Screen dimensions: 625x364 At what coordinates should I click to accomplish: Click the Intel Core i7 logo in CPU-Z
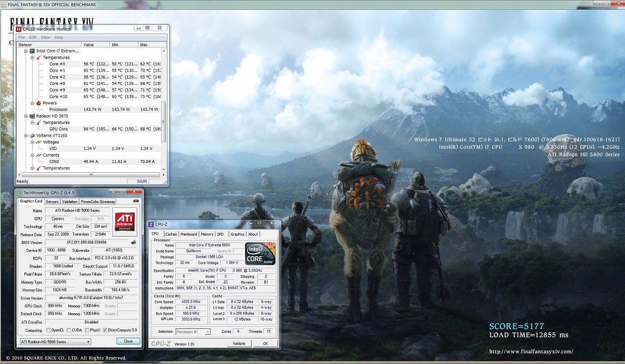(260, 254)
